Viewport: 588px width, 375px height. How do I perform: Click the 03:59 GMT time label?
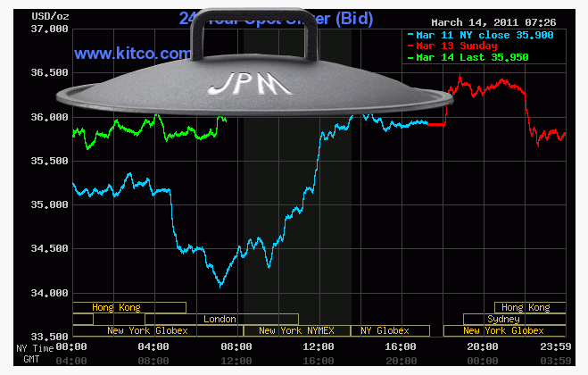[556, 361]
